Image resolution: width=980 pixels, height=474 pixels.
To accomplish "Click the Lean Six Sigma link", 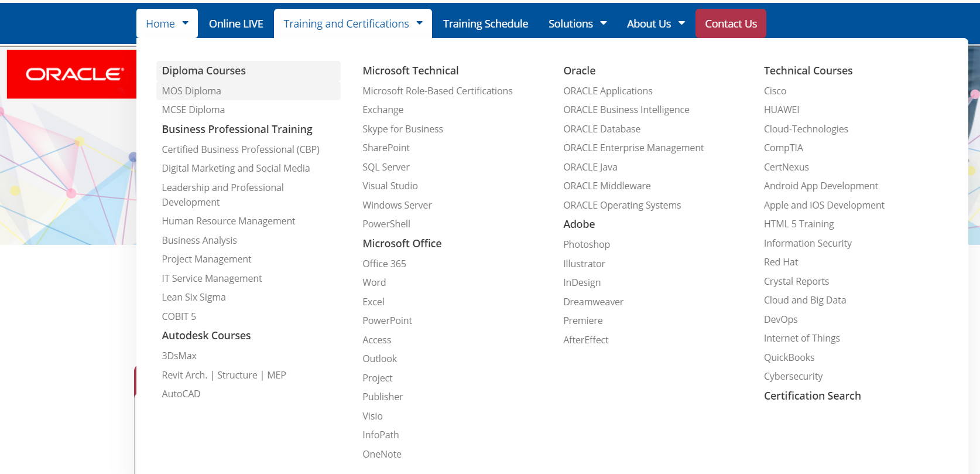I will pyautogui.click(x=194, y=297).
